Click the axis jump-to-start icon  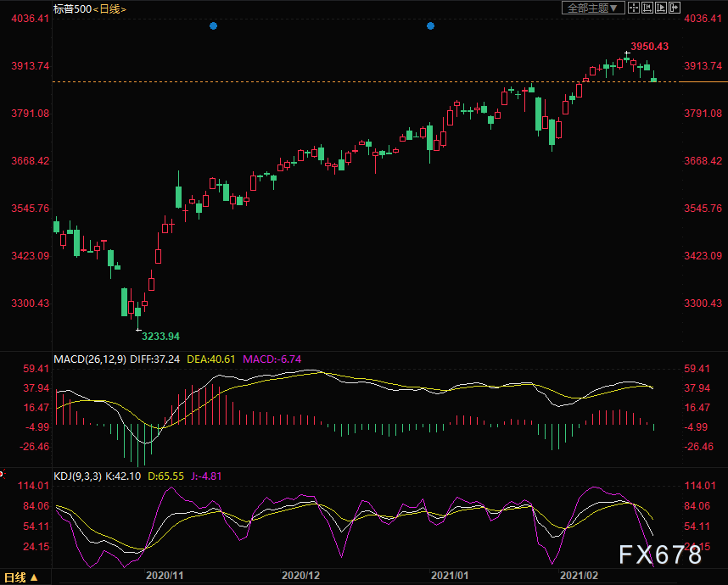point(647,8)
